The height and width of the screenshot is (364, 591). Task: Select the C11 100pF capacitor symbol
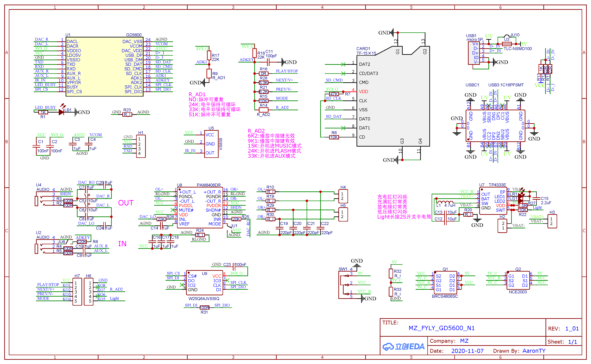pyautogui.click(x=268, y=62)
